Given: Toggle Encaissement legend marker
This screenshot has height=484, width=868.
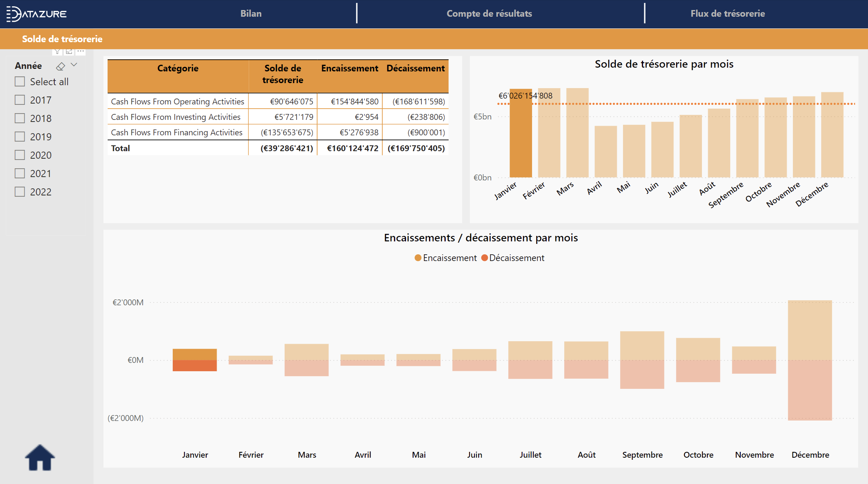Looking at the screenshot, I should click(418, 258).
